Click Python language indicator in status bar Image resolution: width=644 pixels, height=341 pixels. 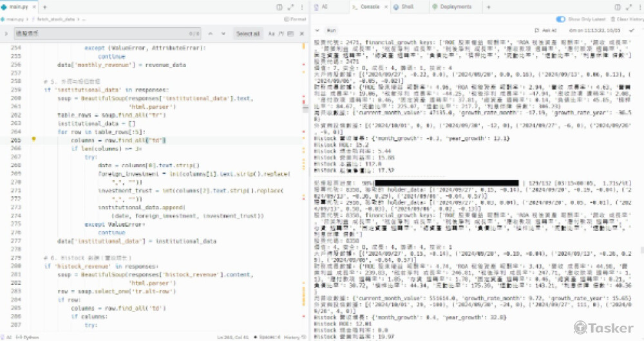coord(27,337)
